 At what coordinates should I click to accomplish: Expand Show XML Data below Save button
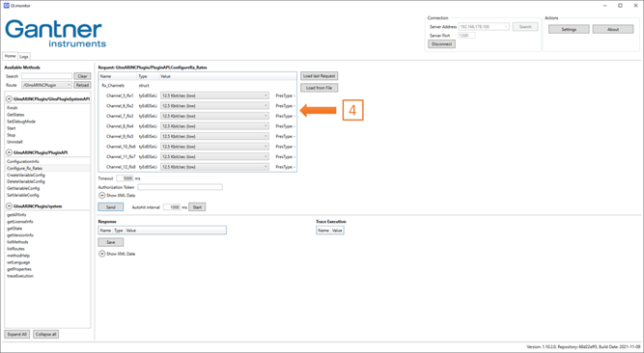101,254
